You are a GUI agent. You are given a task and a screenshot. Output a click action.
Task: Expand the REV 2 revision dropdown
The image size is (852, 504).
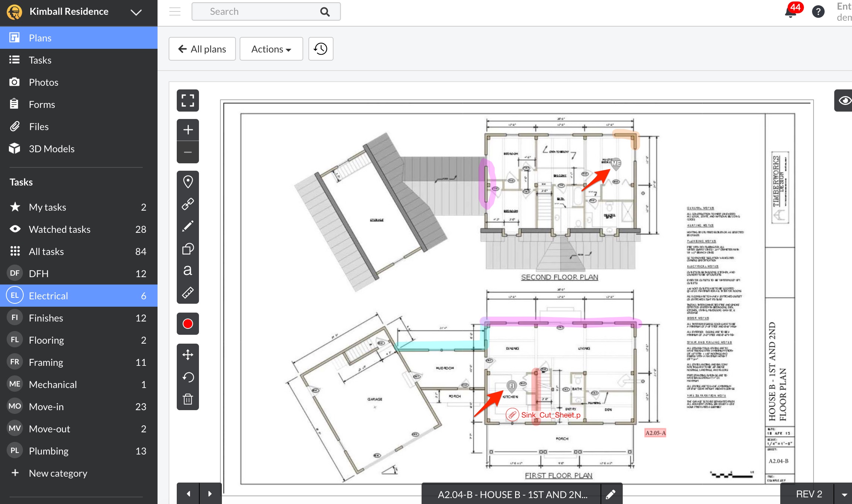(844, 494)
